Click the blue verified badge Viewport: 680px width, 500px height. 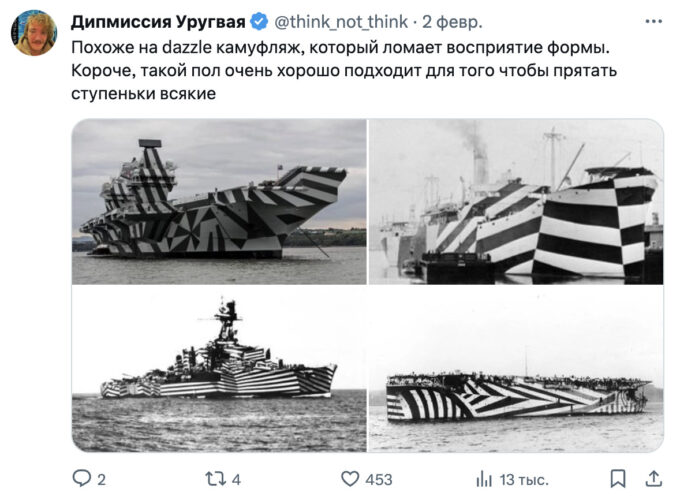click(259, 22)
